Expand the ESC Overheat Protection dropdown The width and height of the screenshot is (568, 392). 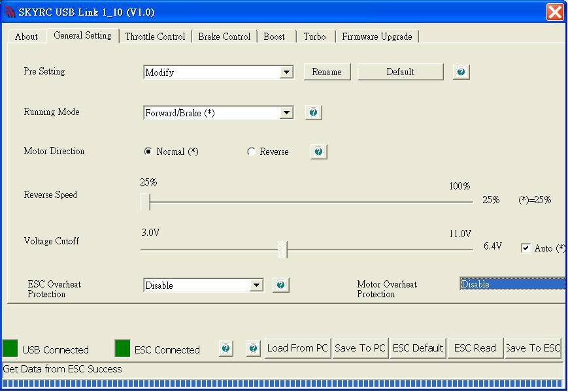[256, 285]
